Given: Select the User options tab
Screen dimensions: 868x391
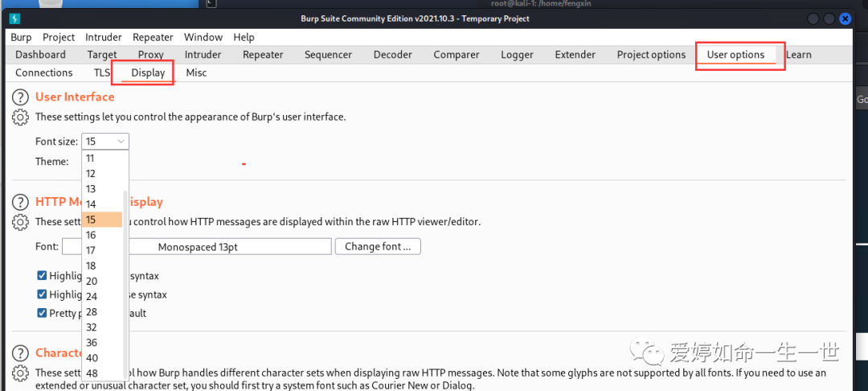Looking at the screenshot, I should point(735,54).
